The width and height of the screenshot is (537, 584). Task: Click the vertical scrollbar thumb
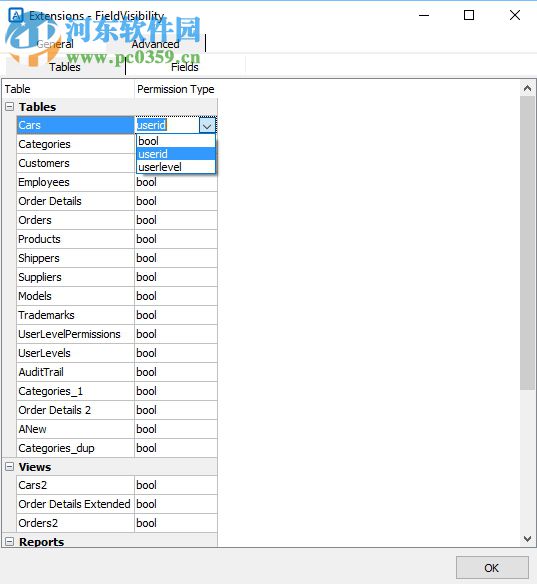click(x=527, y=243)
